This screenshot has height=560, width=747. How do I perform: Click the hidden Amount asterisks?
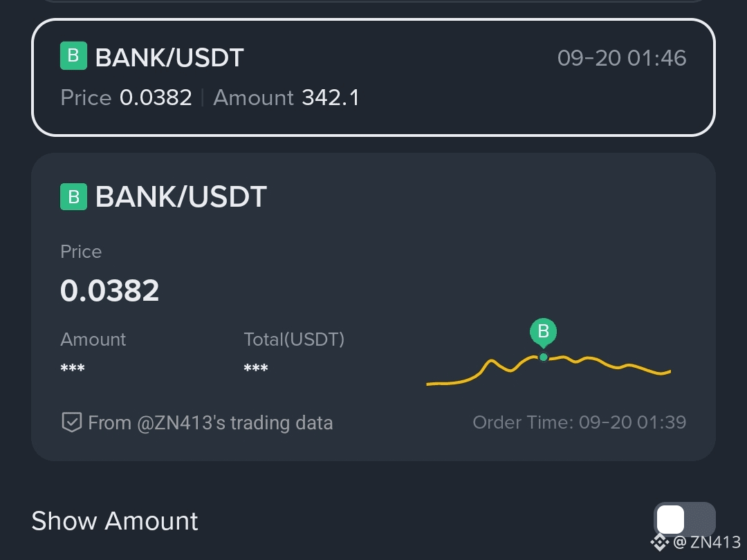point(73,368)
